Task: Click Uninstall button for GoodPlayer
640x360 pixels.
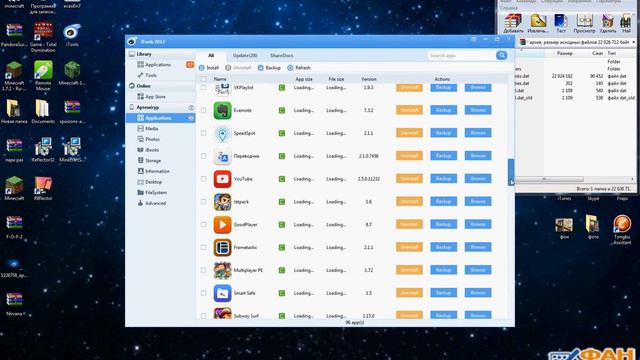Action: coord(409,224)
